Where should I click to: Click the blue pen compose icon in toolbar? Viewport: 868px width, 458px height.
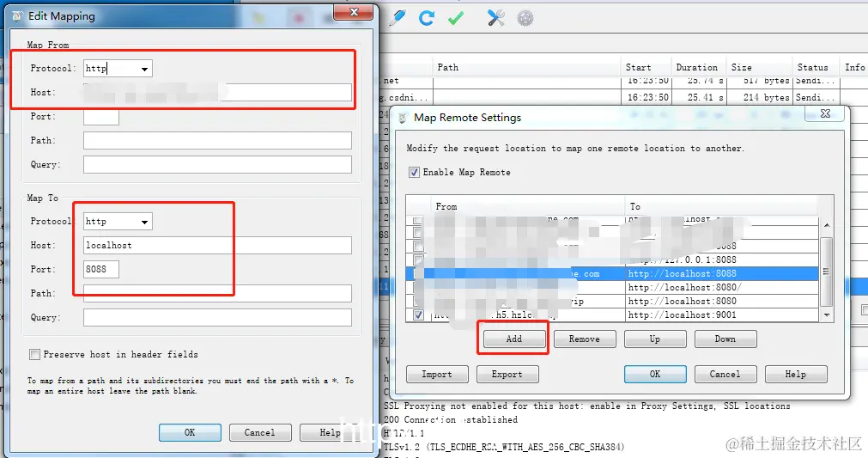tap(397, 18)
